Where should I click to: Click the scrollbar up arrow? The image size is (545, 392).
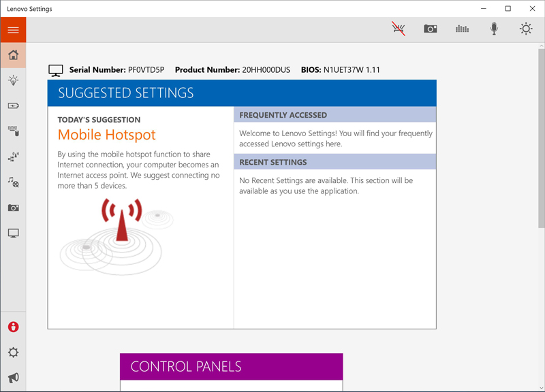pos(542,46)
